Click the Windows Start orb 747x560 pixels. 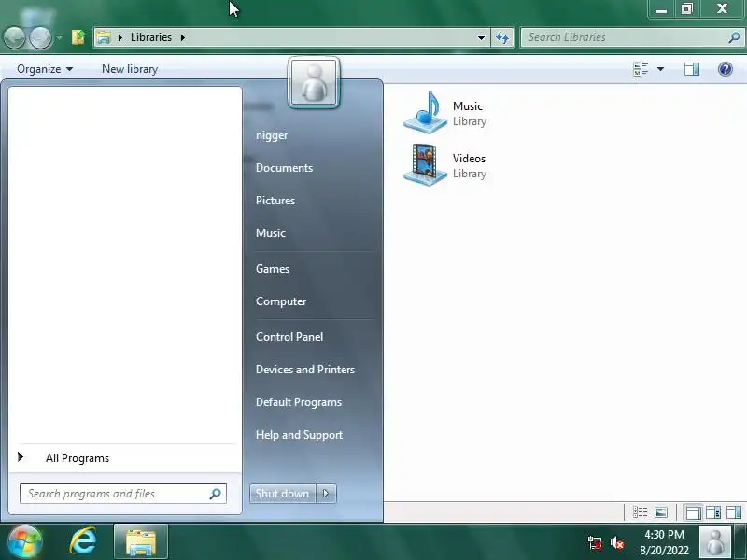pos(24,542)
